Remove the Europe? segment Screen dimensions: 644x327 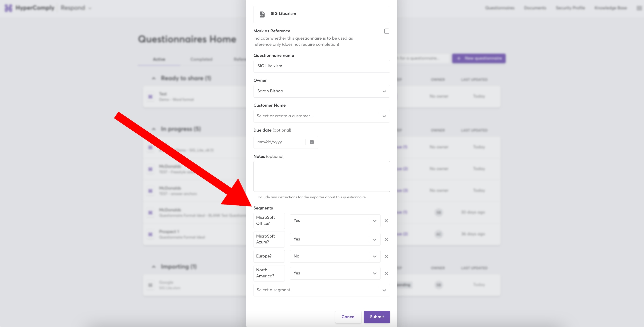pos(386,256)
